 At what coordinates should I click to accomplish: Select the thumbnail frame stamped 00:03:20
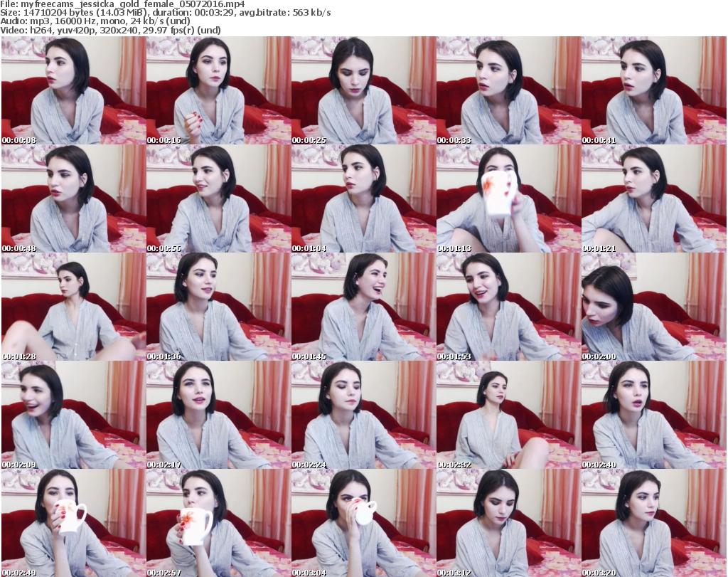(x=654, y=523)
